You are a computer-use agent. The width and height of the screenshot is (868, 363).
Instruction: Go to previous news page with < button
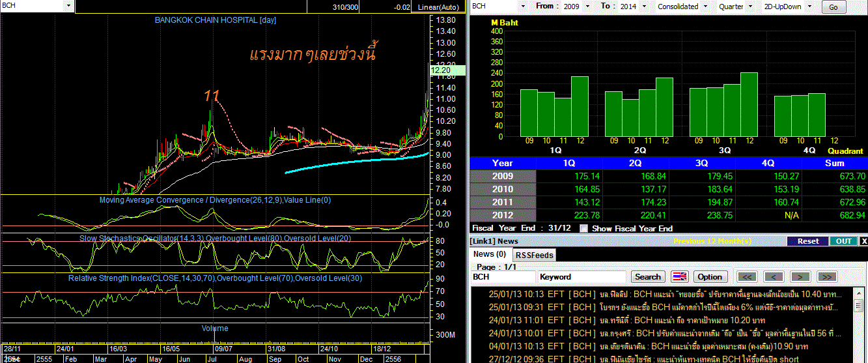pyautogui.click(x=773, y=276)
